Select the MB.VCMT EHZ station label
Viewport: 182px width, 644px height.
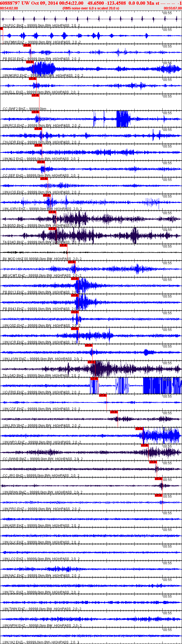pyautogui.click(x=42, y=276)
